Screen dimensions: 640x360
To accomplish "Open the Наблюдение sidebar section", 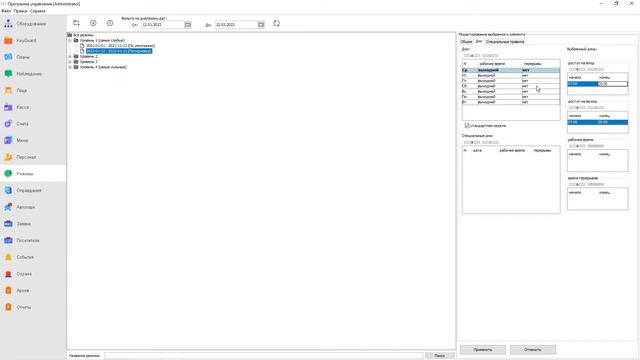I will 33,74.
